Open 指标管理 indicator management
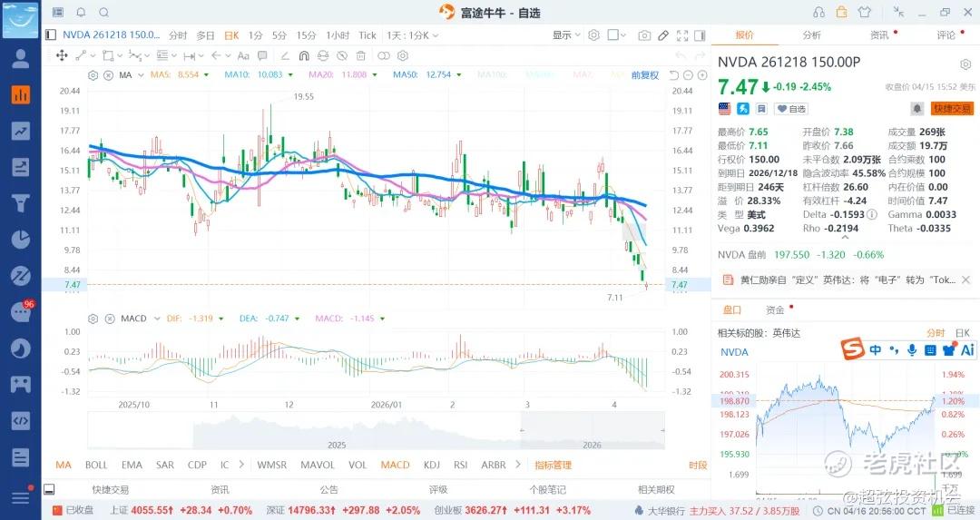Image resolution: width=980 pixels, height=520 pixels. click(x=554, y=465)
